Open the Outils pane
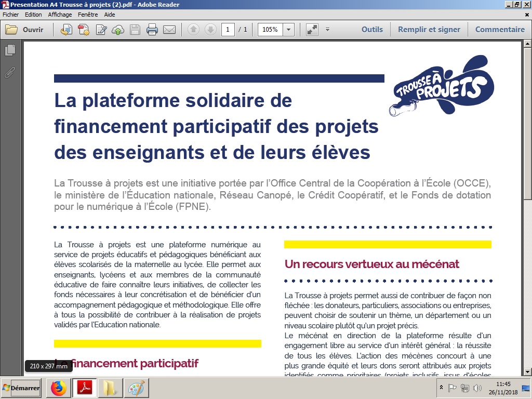This screenshot has width=532, height=399. pos(372,30)
